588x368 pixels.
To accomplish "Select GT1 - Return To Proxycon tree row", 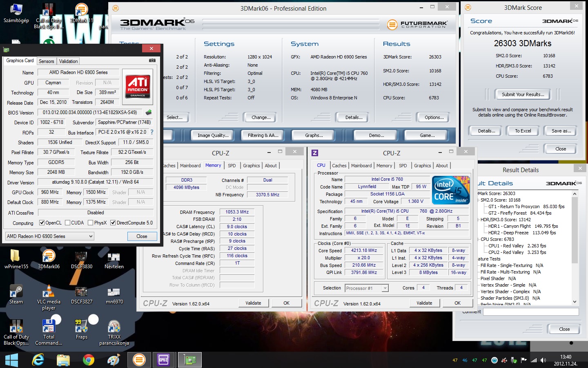I will pyautogui.click(x=526, y=206).
